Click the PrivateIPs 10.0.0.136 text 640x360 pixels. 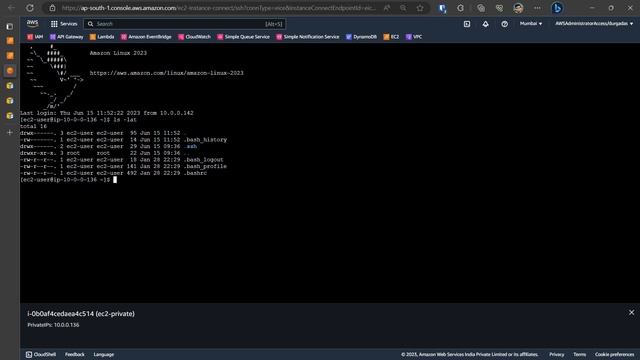(53, 325)
